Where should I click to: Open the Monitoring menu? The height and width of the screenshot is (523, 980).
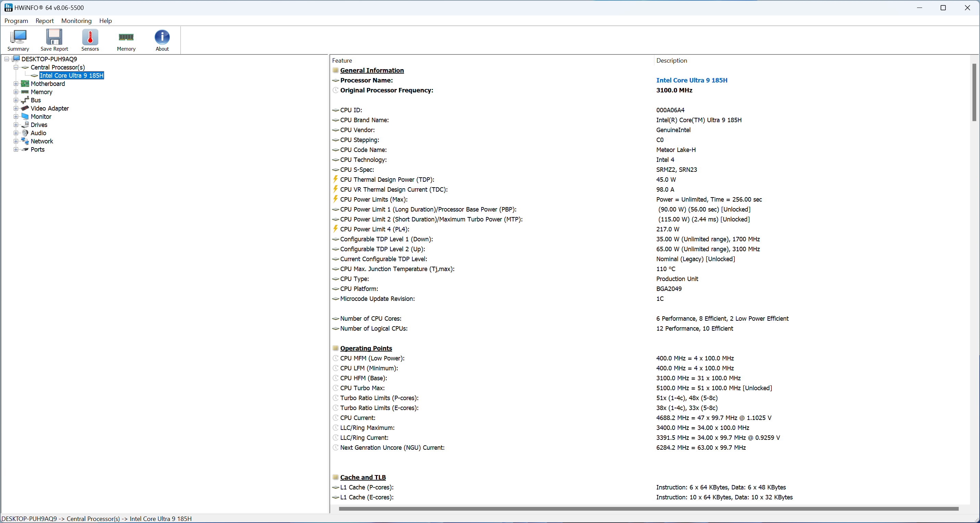click(x=76, y=21)
